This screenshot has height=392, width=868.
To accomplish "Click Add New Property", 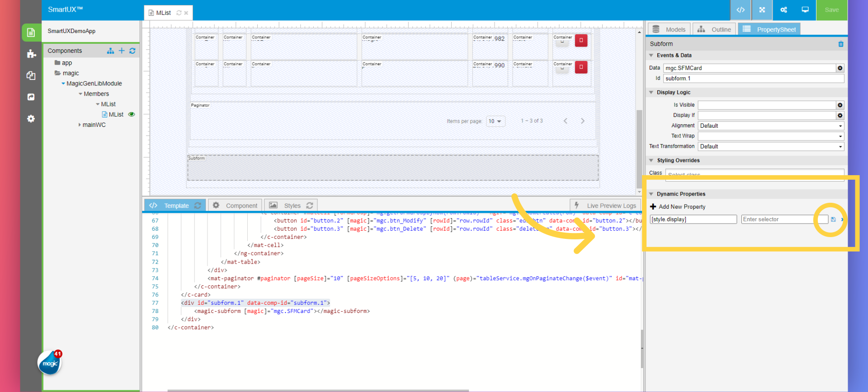I will coord(678,207).
